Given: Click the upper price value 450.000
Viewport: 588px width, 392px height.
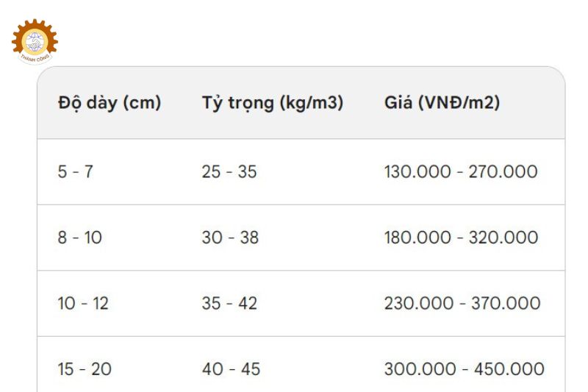Looking at the screenshot, I should click(x=513, y=368).
